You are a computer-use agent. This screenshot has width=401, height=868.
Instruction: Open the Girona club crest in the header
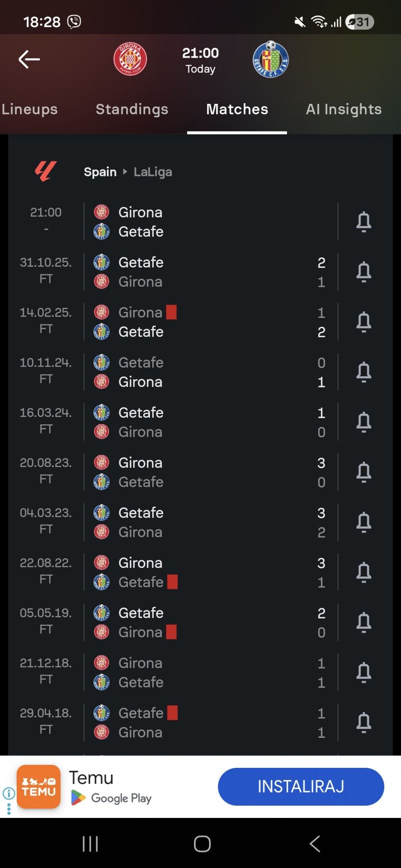click(x=130, y=59)
